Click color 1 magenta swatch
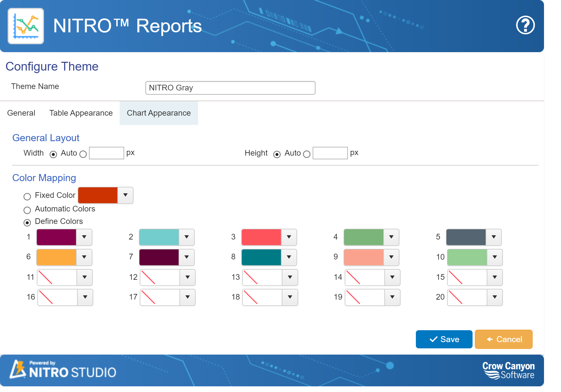The image size is (561, 392). 56,237
